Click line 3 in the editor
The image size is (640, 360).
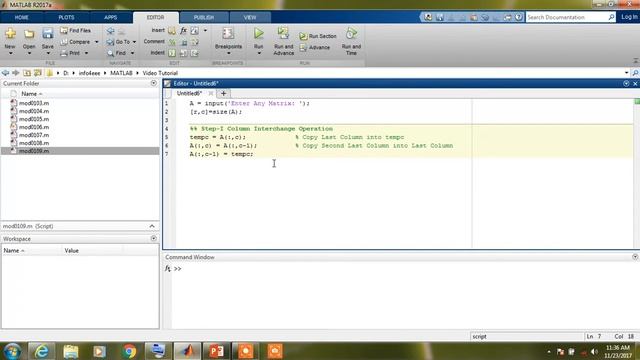(x=404, y=120)
